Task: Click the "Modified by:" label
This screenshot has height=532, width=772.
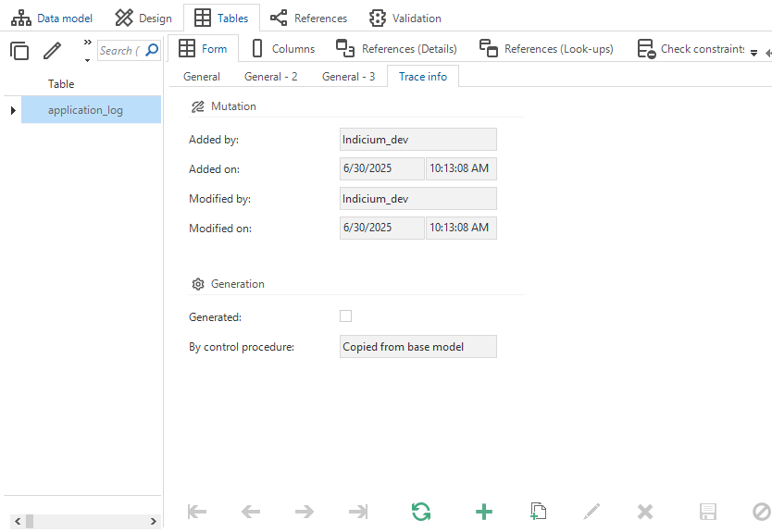Action: point(219,199)
